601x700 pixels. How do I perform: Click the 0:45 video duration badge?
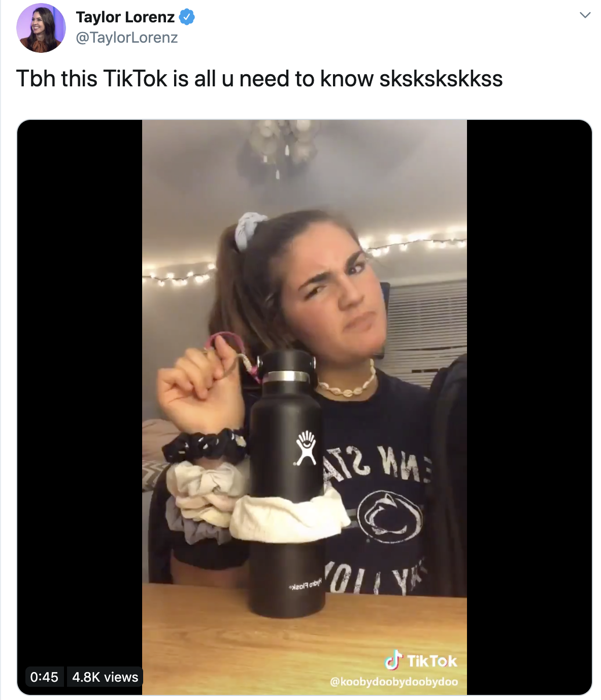(44, 677)
